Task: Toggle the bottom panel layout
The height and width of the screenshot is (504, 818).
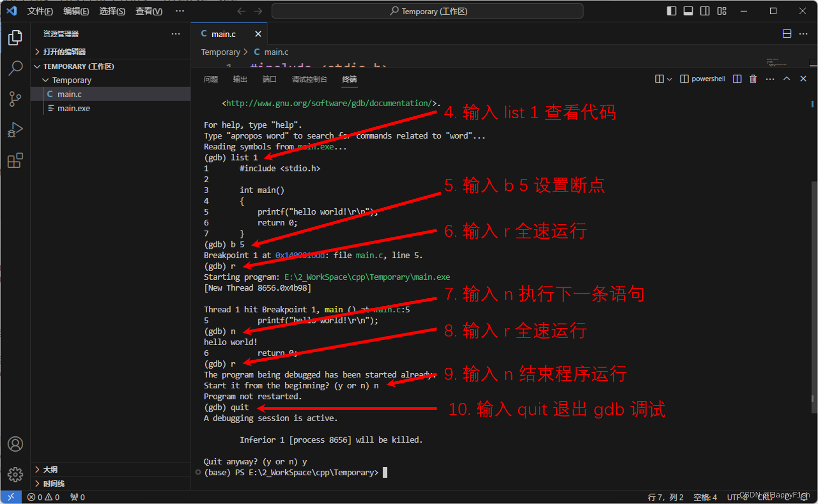Action: click(688, 11)
